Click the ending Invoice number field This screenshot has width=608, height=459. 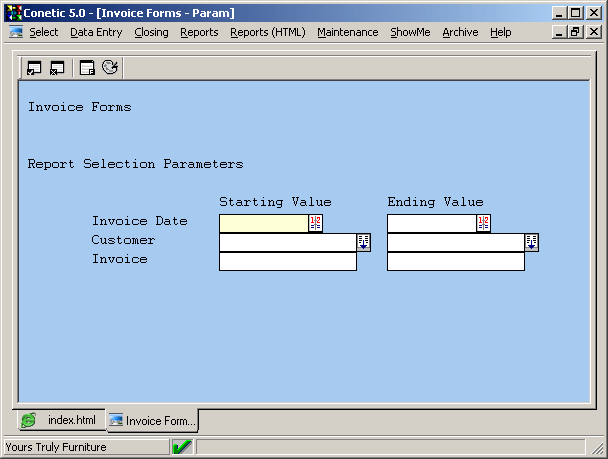[455, 261]
